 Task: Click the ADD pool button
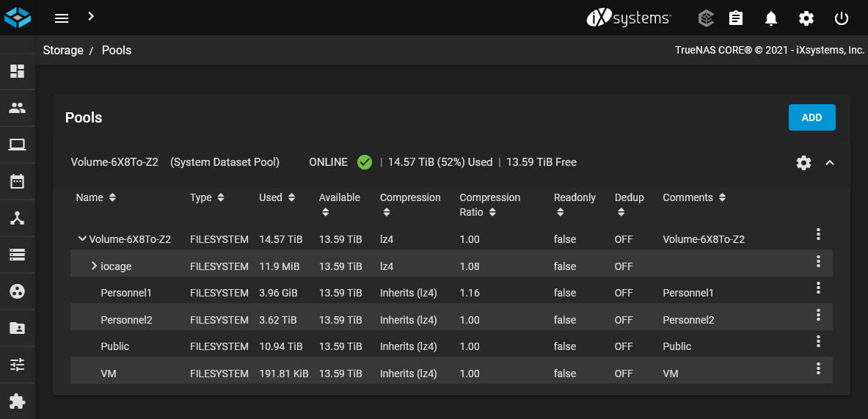812,117
